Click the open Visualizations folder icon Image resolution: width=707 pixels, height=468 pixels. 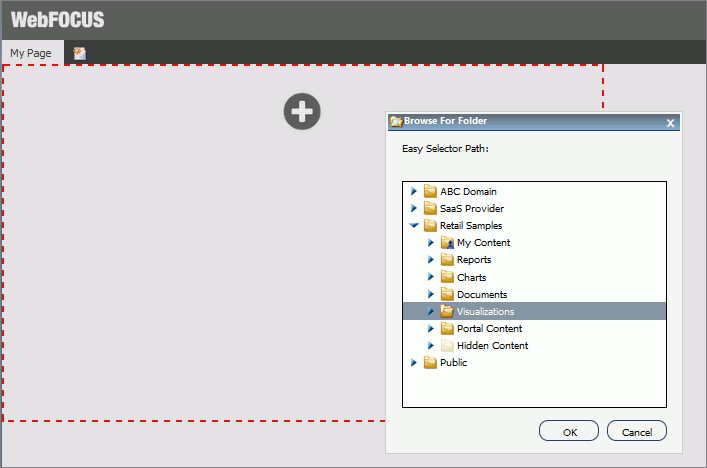coord(447,311)
